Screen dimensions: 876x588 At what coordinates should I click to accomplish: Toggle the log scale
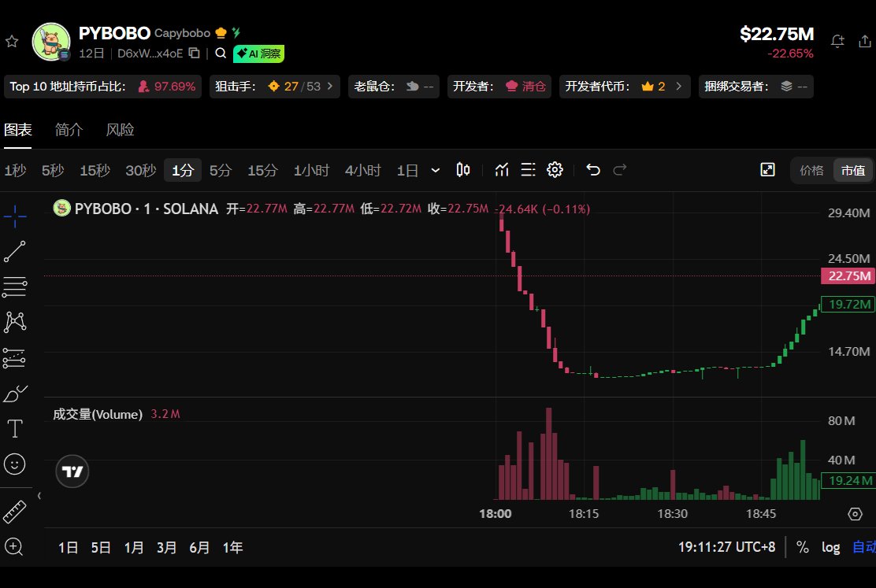click(831, 547)
